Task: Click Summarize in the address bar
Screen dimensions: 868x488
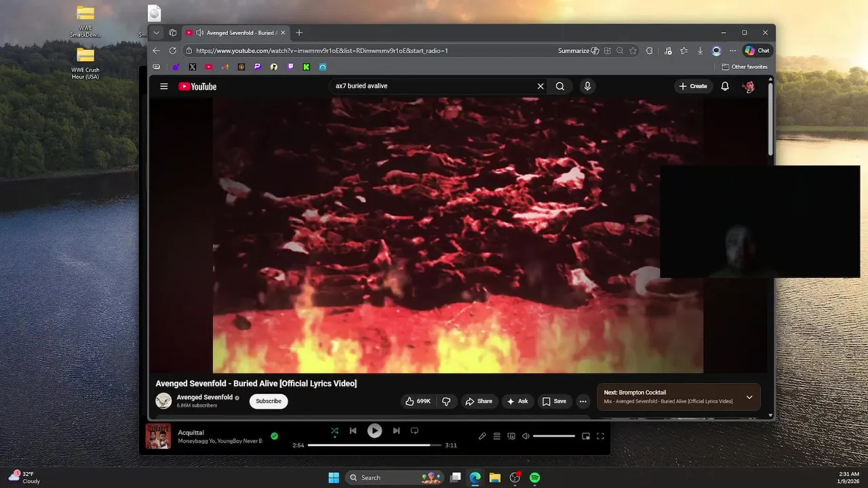Action: pos(578,51)
